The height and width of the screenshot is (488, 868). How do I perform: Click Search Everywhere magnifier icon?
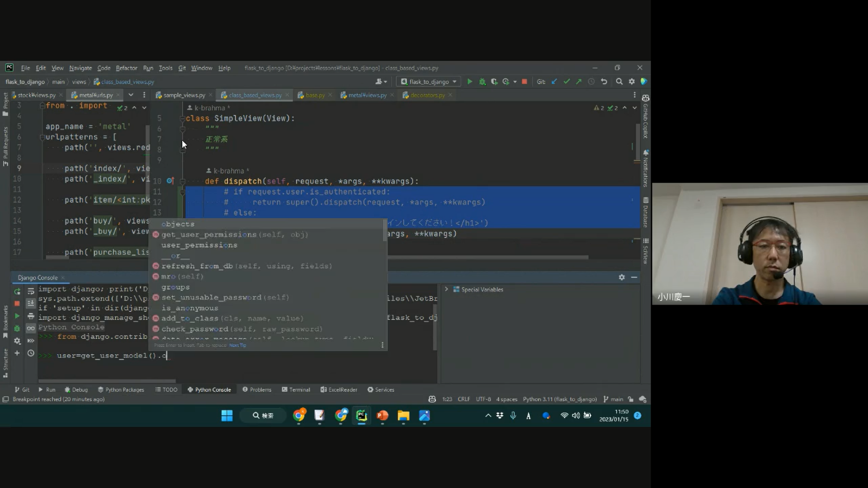click(619, 82)
